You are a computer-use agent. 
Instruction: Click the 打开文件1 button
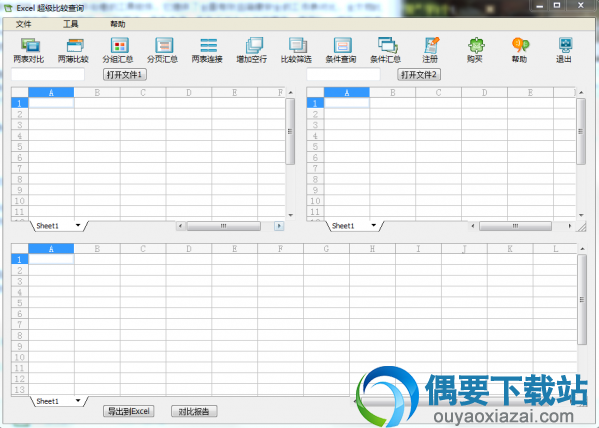click(x=125, y=75)
